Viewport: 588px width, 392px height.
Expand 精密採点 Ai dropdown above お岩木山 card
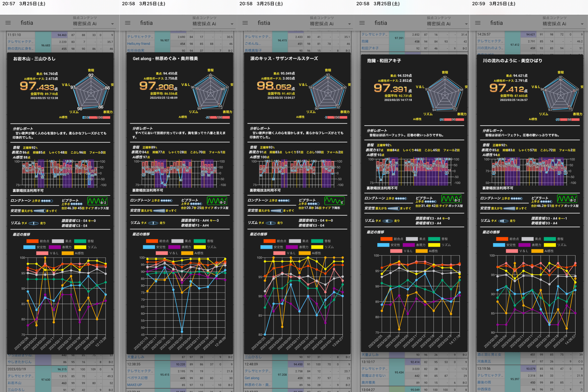(94, 24)
